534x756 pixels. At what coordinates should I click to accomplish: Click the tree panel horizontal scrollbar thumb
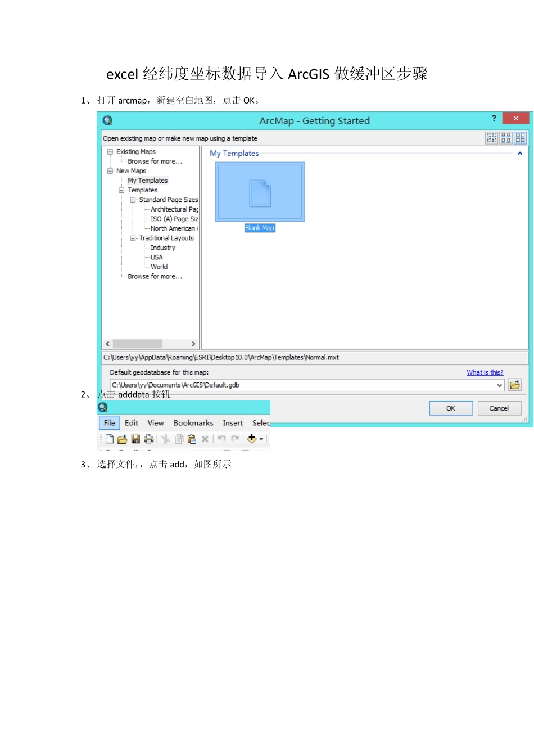[x=137, y=344]
